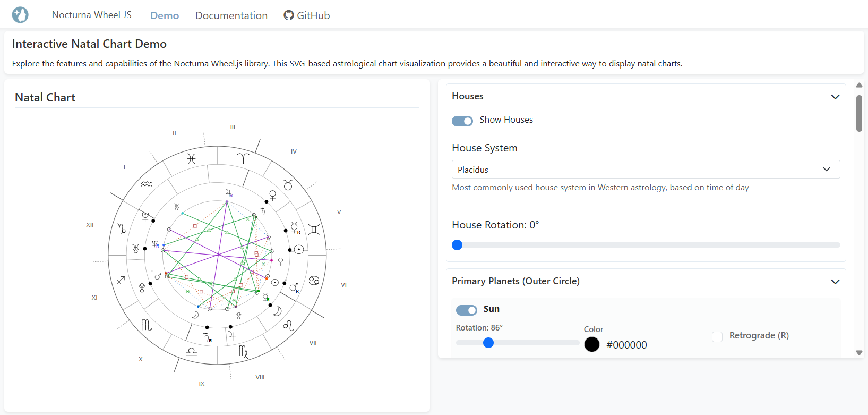
Task: Click the Sagittarius arrow symbol
Action: pyautogui.click(x=121, y=280)
